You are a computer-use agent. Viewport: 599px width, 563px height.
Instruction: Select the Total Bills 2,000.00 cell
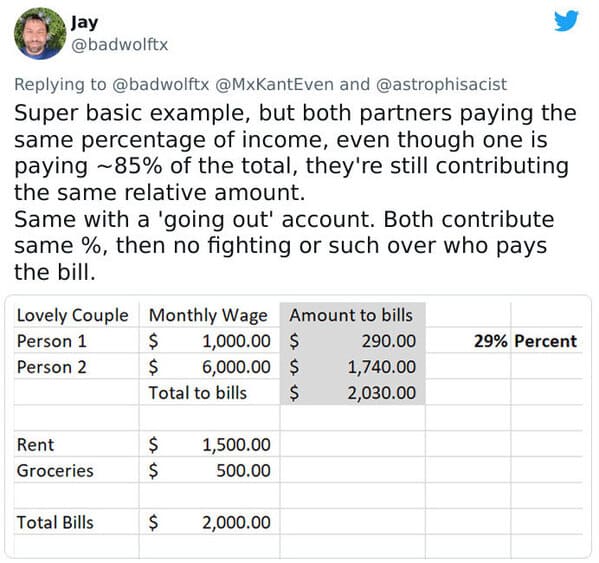(x=209, y=522)
